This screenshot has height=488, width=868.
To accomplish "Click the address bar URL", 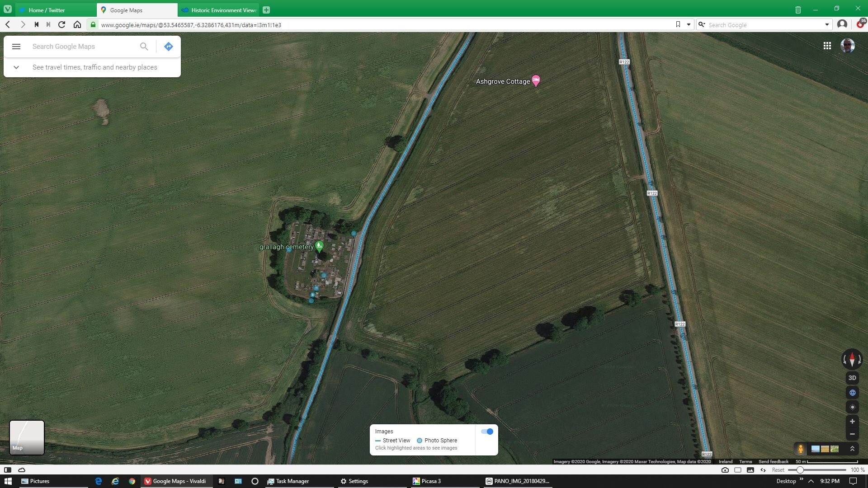I will click(191, 25).
